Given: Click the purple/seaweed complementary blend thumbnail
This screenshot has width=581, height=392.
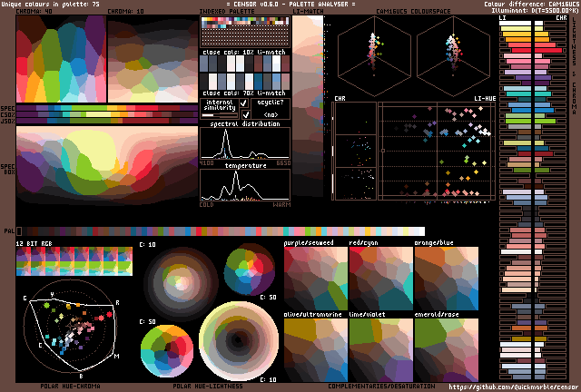Looking at the screenshot, I should (316, 278).
